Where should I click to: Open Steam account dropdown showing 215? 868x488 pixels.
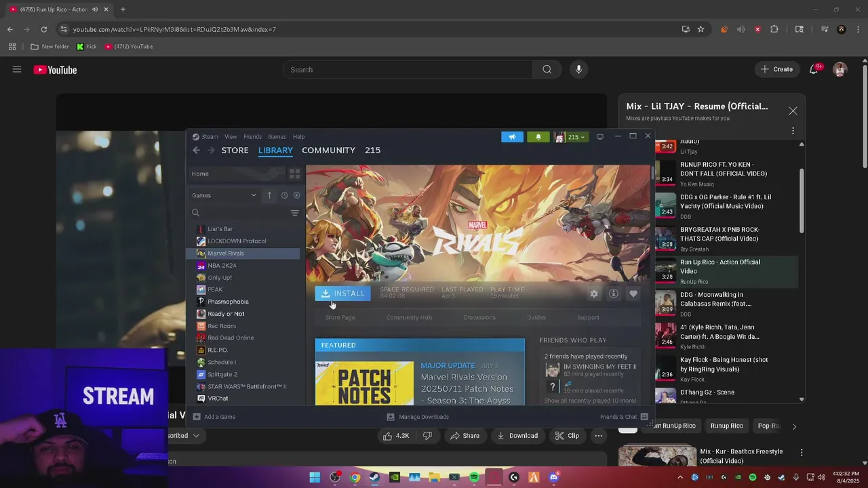tap(570, 137)
